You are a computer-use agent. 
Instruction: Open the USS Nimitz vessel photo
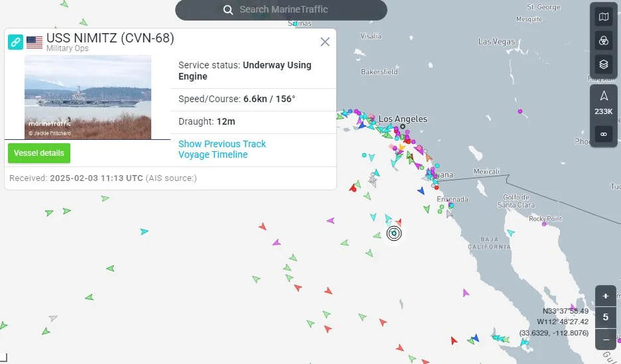pyautogui.click(x=88, y=97)
